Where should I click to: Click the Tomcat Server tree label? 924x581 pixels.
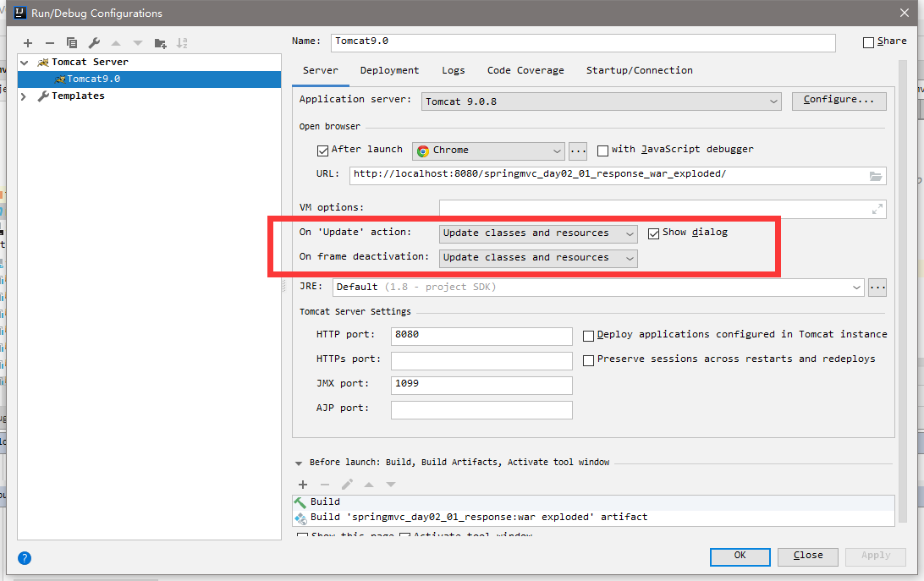pos(90,63)
